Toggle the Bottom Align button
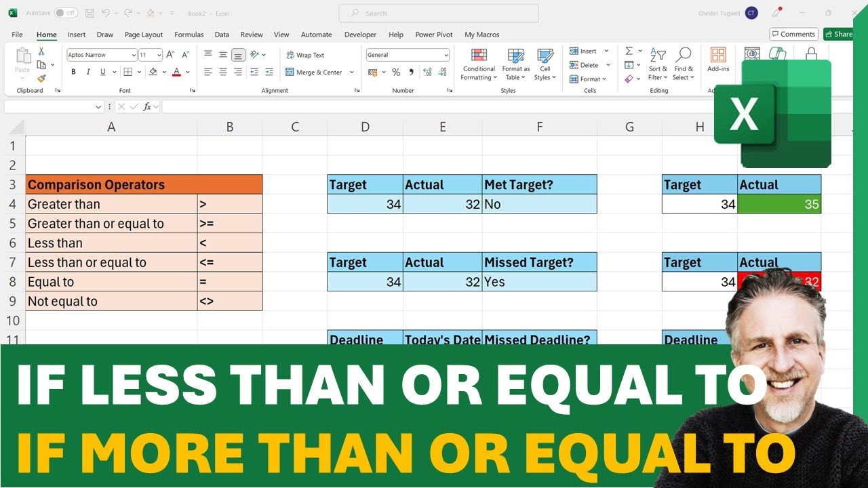Image resolution: width=868 pixels, height=488 pixels. [x=238, y=55]
